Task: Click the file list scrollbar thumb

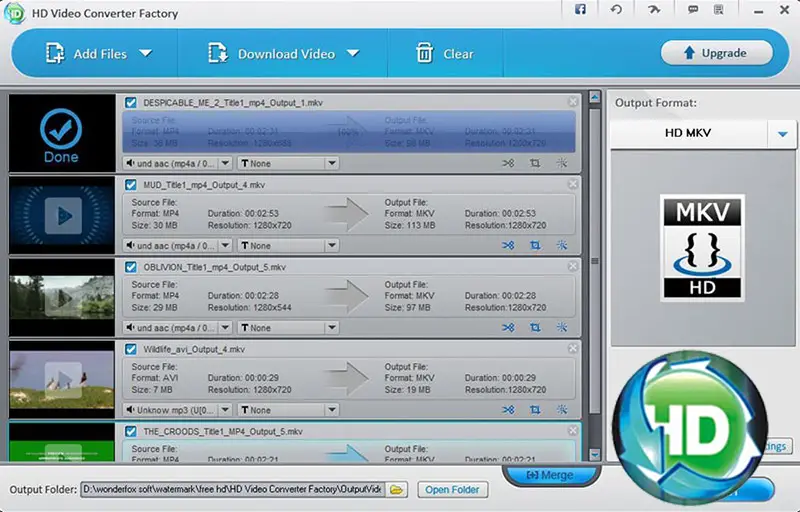Action: coord(594,261)
